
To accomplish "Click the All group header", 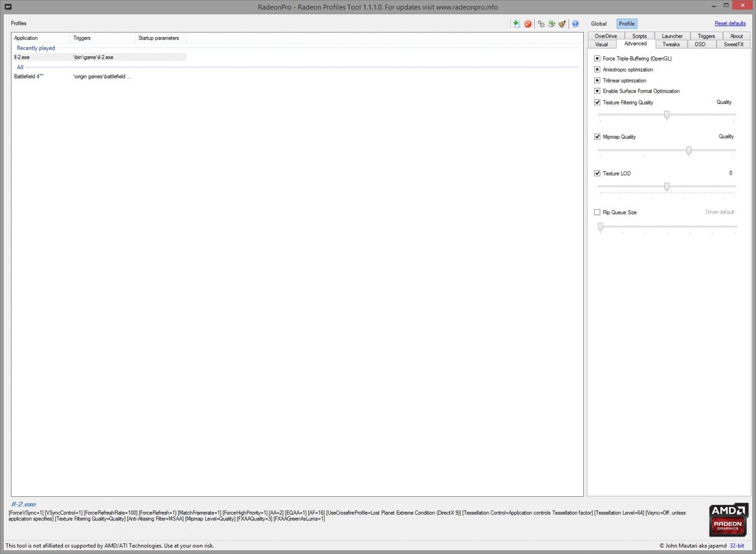I will pyautogui.click(x=20, y=67).
